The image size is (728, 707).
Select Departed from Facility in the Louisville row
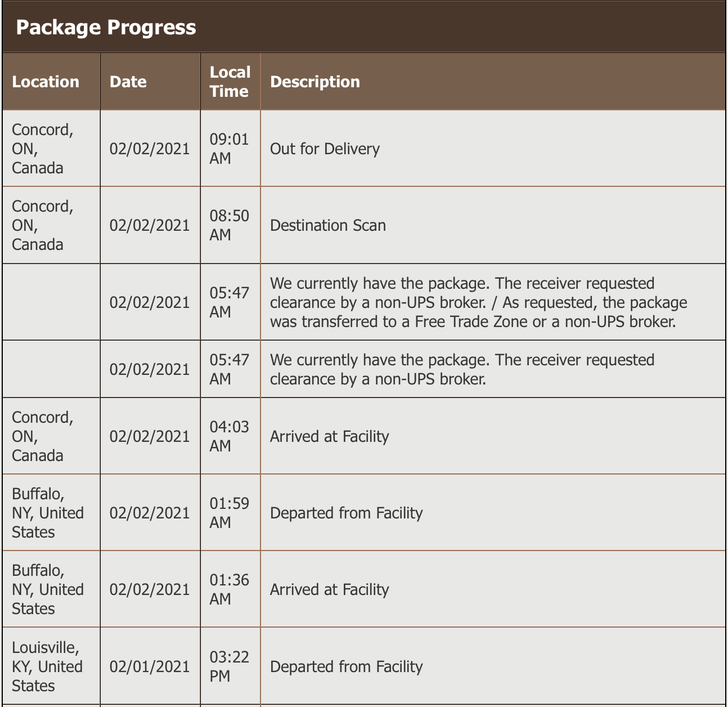(346, 666)
